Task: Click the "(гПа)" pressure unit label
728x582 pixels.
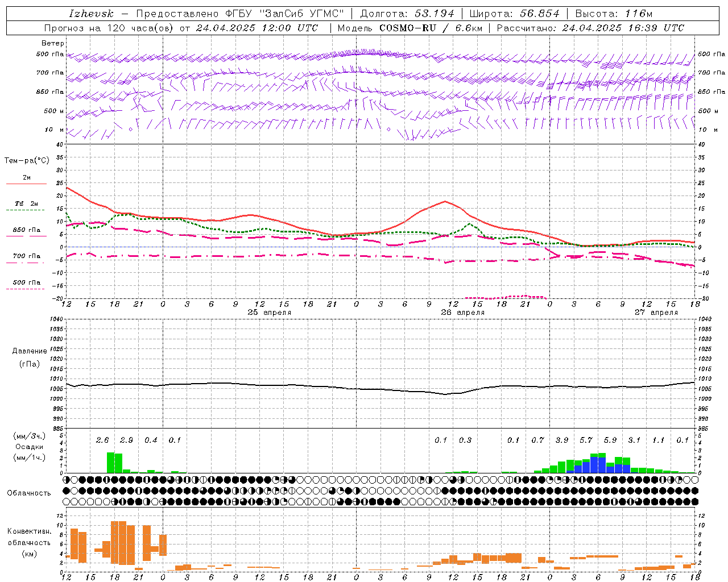Action: tap(30, 364)
